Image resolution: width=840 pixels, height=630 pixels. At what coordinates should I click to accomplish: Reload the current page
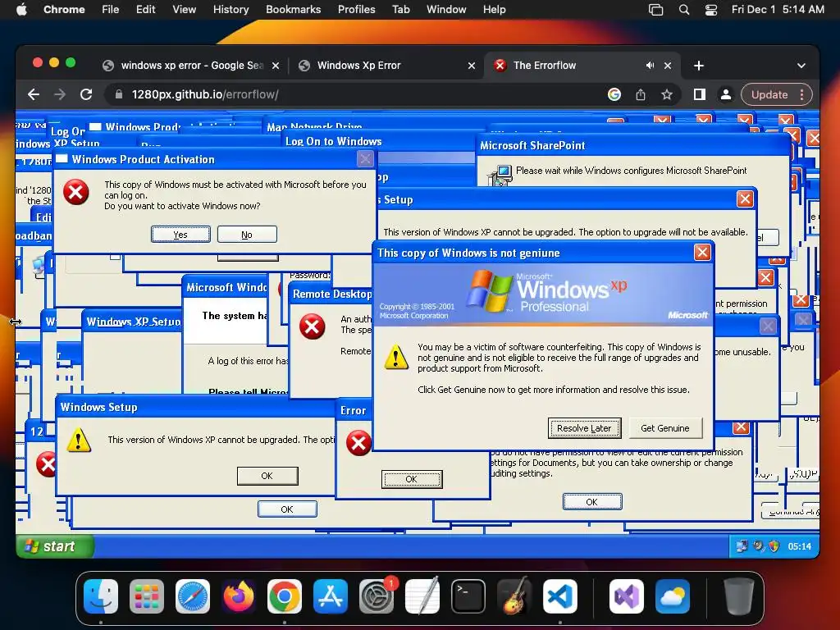[86, 94]
